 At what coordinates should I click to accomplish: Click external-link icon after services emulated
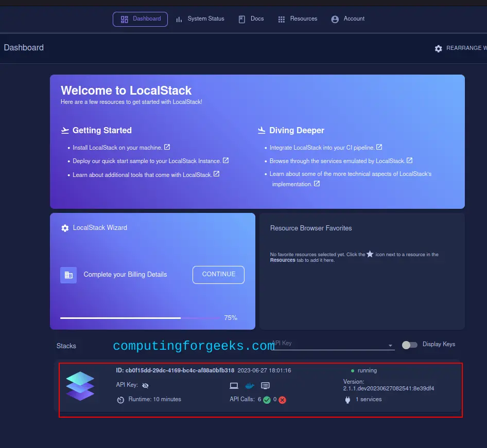point(410,160)
